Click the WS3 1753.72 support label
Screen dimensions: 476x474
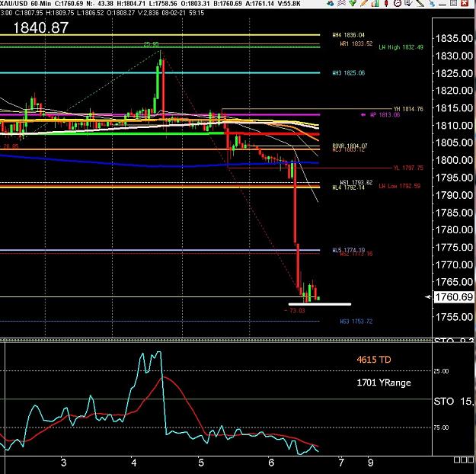[x=356, y=321]
